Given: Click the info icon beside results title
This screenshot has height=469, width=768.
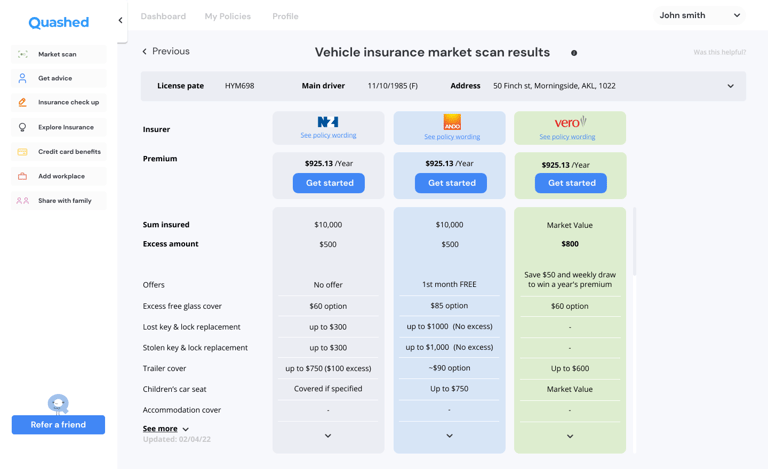Looking at the screenshot, I should 574,53.
